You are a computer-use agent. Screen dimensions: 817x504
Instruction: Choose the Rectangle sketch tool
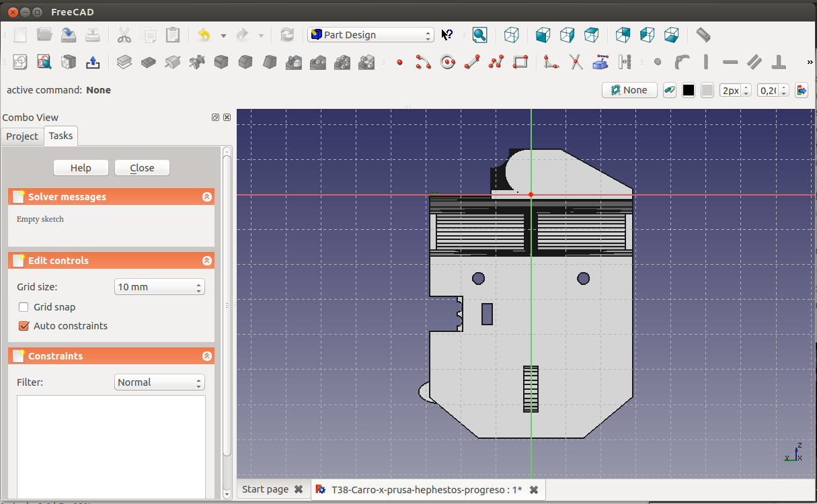tap(520, 62)
